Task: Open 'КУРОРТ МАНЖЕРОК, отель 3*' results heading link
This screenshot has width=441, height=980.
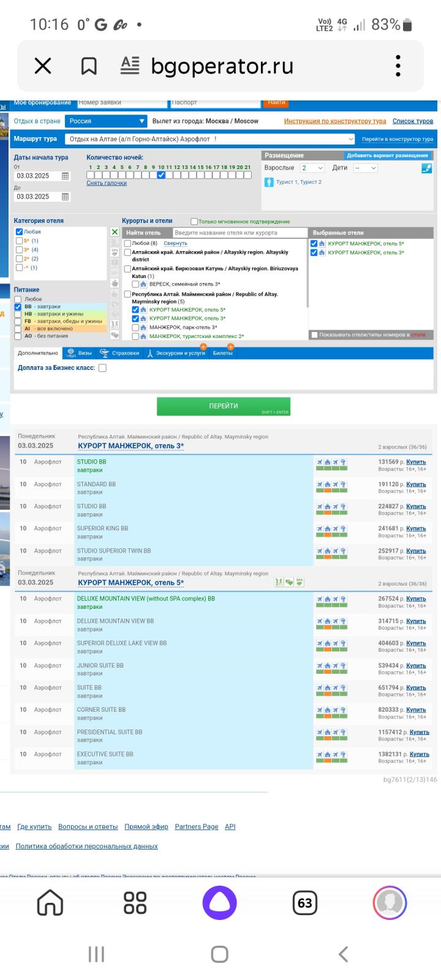Action: click(130, 446)
